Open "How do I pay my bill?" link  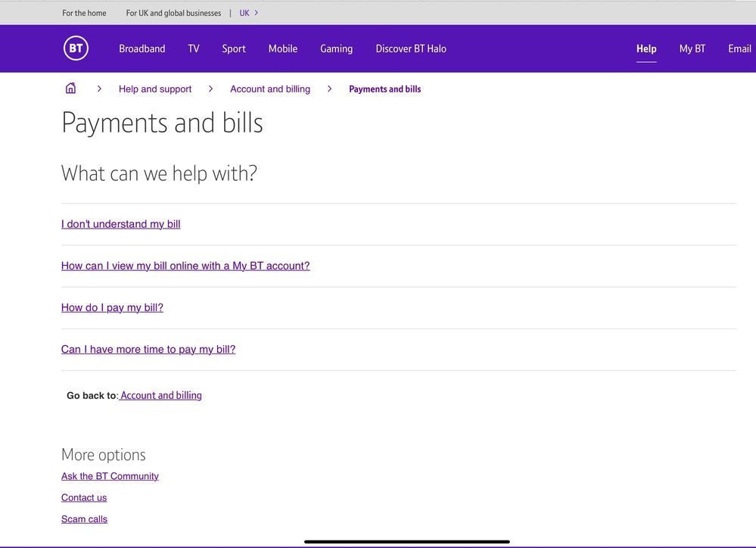pyautogui.click(x=112, y=307)
